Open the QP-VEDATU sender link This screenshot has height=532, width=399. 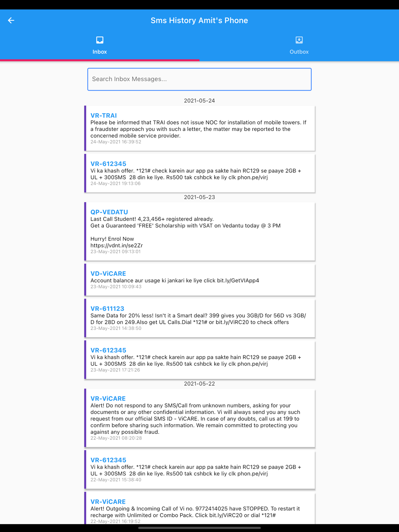(x=109, y=212)
